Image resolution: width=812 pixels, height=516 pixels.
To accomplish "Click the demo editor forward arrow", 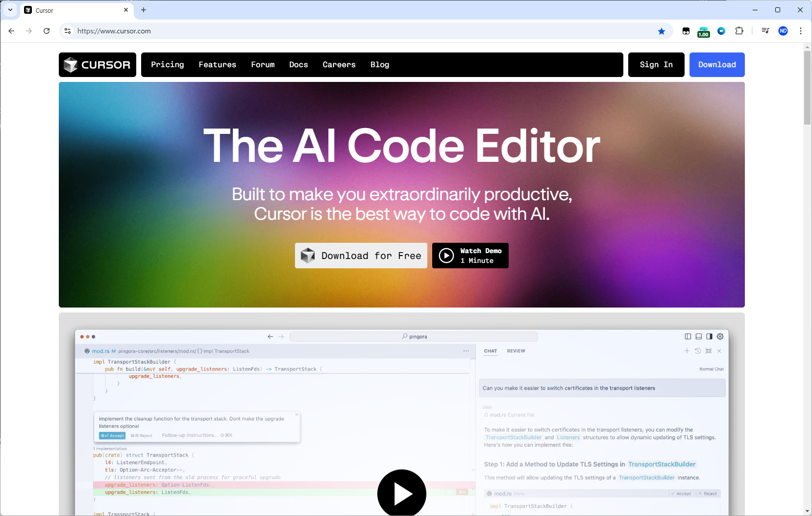I will point(281,336).
